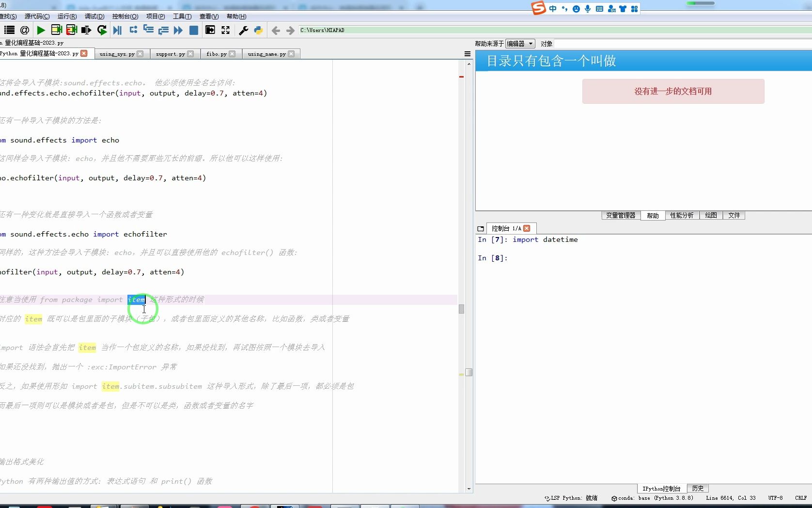Execute current debug line step icon
This screenshot has width=812, height=508.
coord(133,30)
